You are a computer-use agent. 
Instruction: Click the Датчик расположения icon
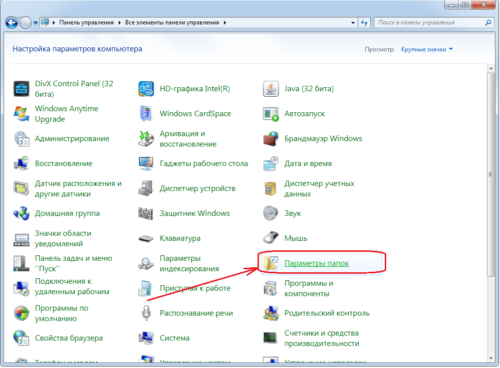click(x=21, y=188)
